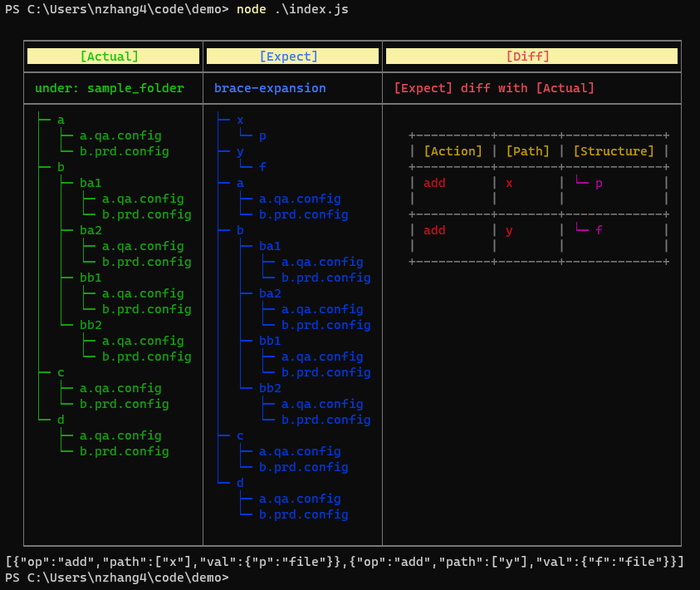Click b.prd.config under Actual folder 'd'

click(124, 451)
